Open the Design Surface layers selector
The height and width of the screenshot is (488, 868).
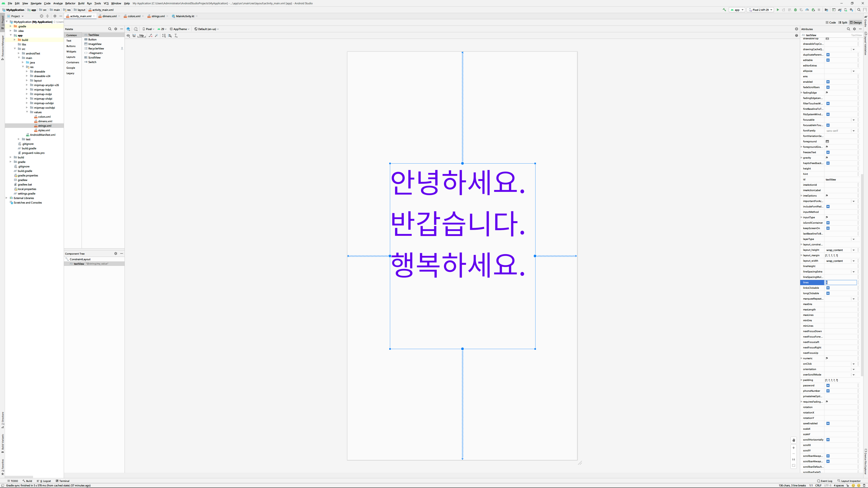tap(128, 29)
